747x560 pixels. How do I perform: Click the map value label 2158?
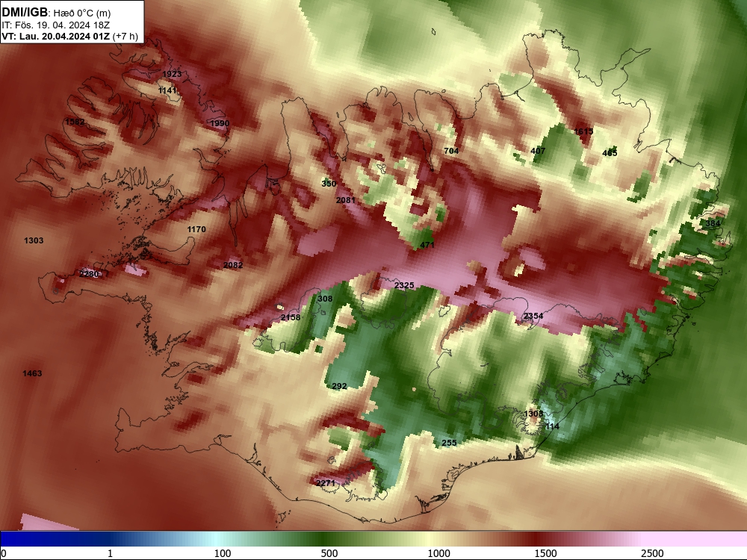tap(291, 317)
